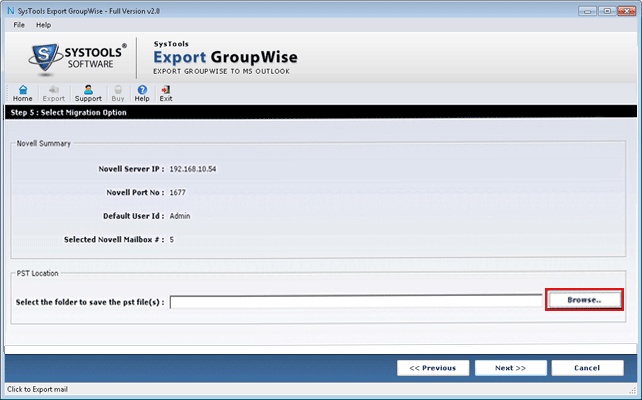Viewport: 642px width, 400px height.
Task: Hit the Exit toolbar icon
Action: (x=166, y=93)
